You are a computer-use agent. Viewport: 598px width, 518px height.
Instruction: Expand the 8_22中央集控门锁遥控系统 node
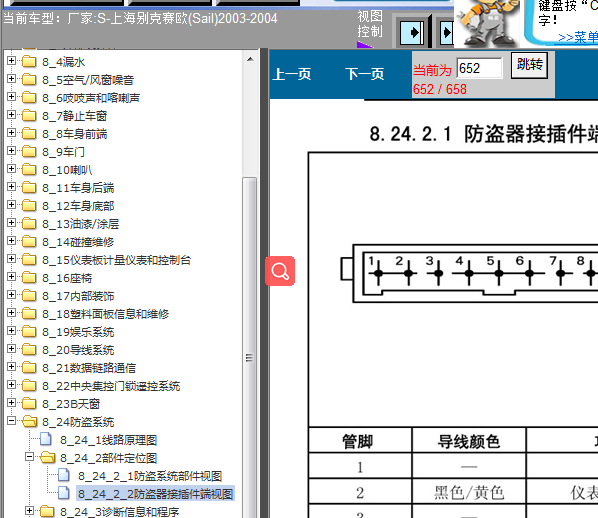(x=11, y=384)
